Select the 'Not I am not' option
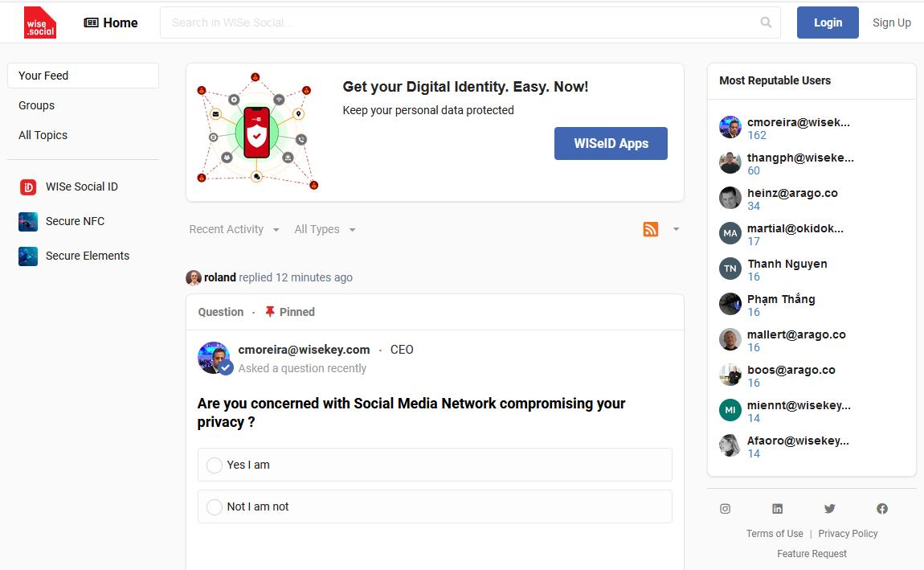The height and width of the screenshot is (570, 924). click(435, 506)
